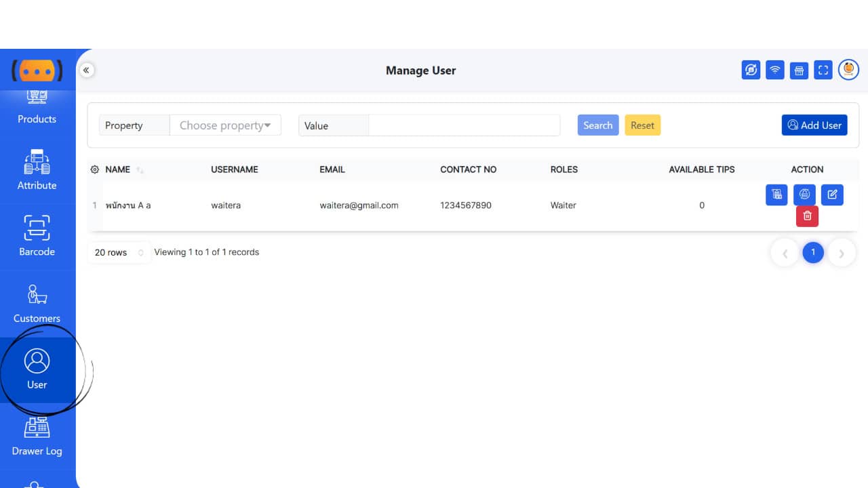Collapse the sidebar with double-chevron button

(86, 70)
